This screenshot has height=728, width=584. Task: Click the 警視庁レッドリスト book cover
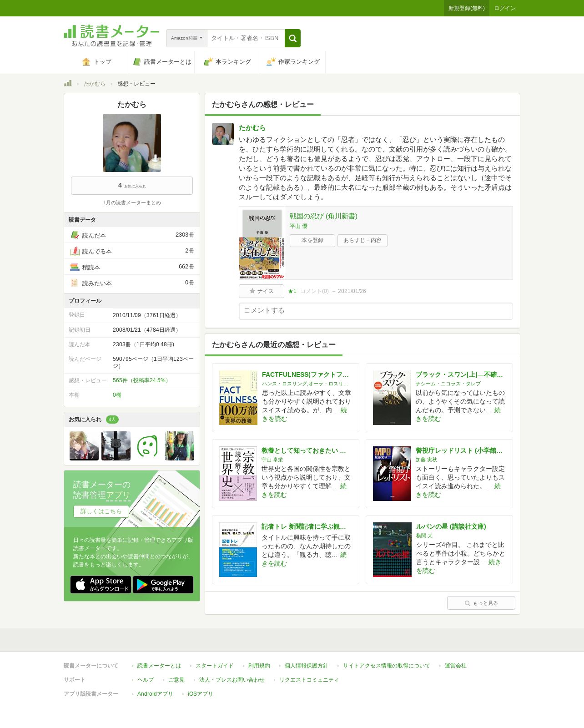(x=392, y=474)
